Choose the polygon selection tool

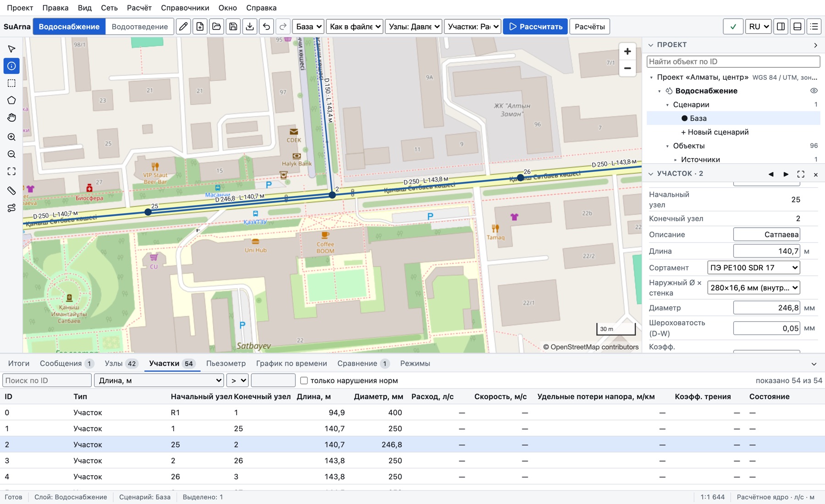pyautogui.click(x=11, y=100)
